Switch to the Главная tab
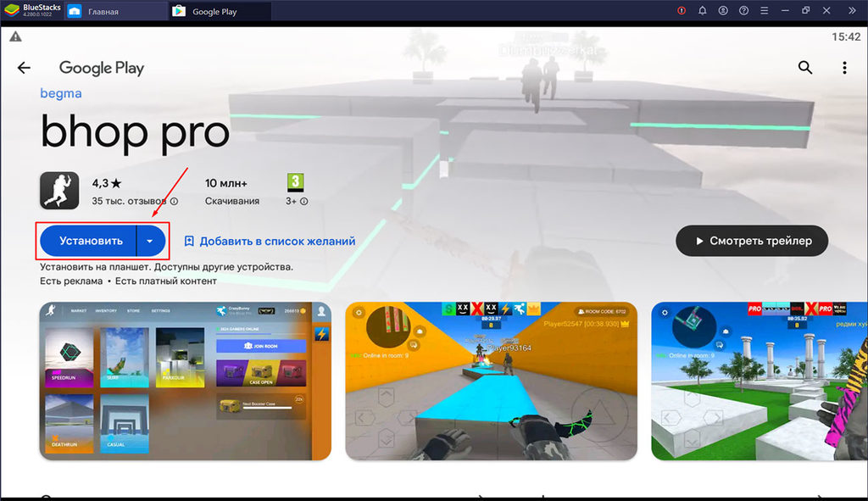Image resolution: width=868 pixels, height=501 pixels. pyautogui.click(x=116, y=11)
